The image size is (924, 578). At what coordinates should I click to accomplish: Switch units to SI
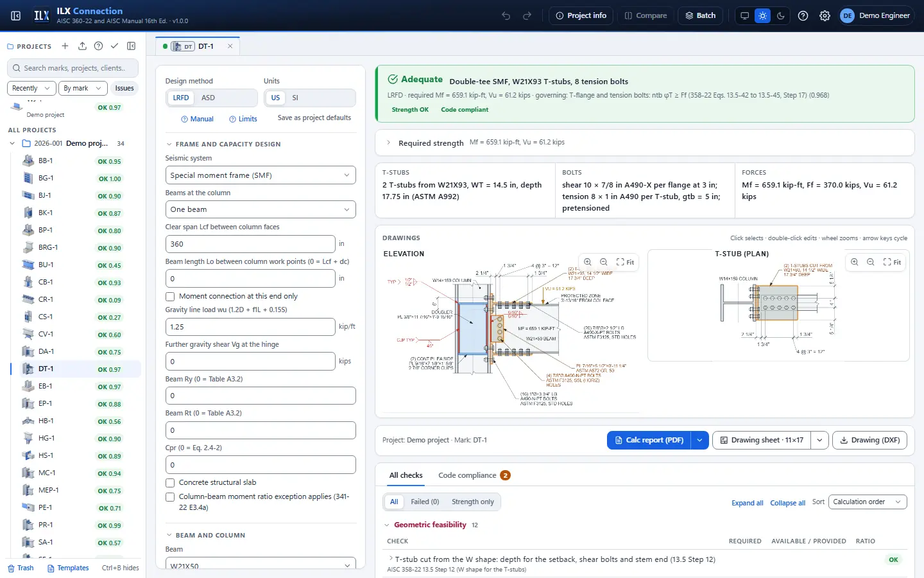(x=295, y=98)
